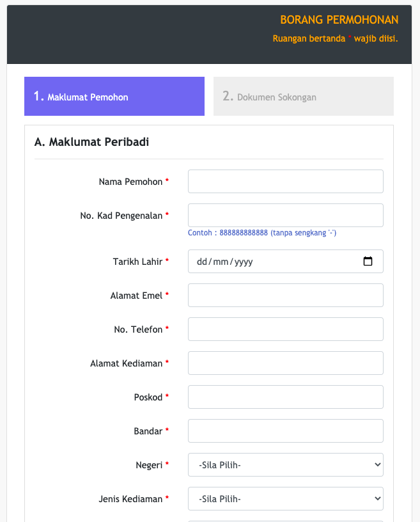
Task: Click into the Bandar text field
Action: point(285,431)
